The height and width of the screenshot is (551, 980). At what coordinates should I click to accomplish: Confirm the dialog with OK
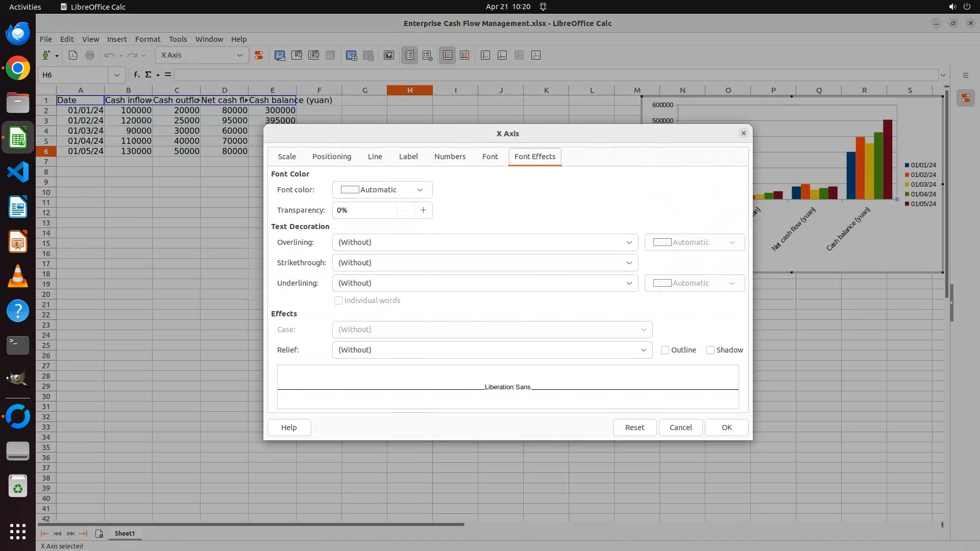click(726, 428)
